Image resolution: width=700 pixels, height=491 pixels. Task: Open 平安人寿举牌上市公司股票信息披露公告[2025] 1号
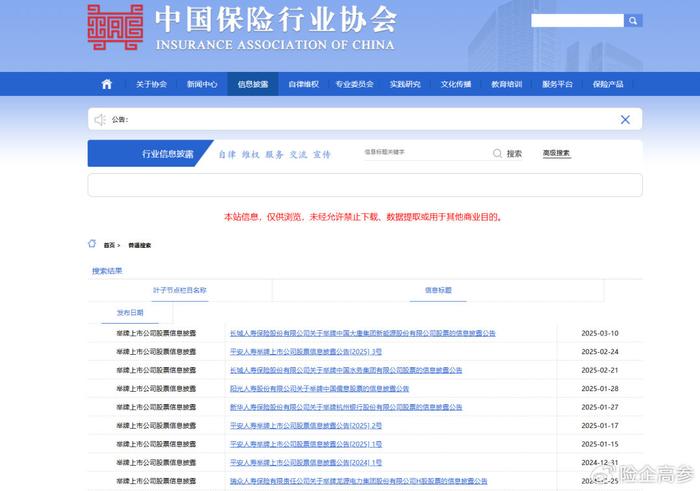coord(306,444)
